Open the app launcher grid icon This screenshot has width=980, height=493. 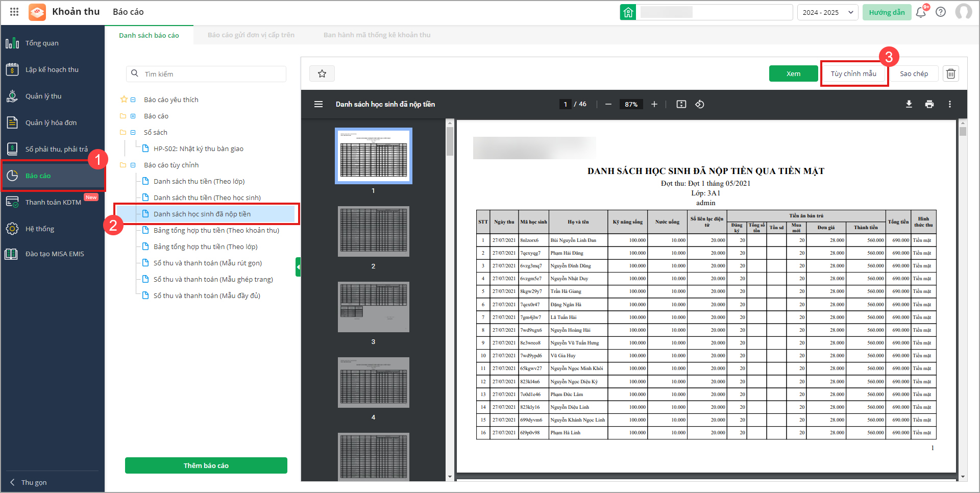point(14,12)
